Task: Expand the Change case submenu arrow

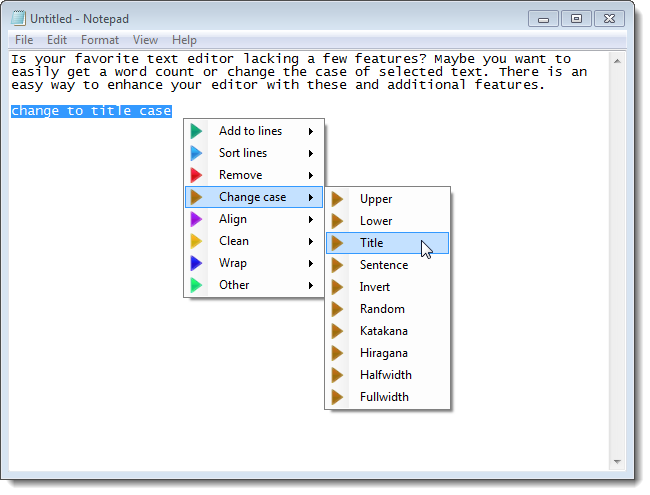Action: 311,197
